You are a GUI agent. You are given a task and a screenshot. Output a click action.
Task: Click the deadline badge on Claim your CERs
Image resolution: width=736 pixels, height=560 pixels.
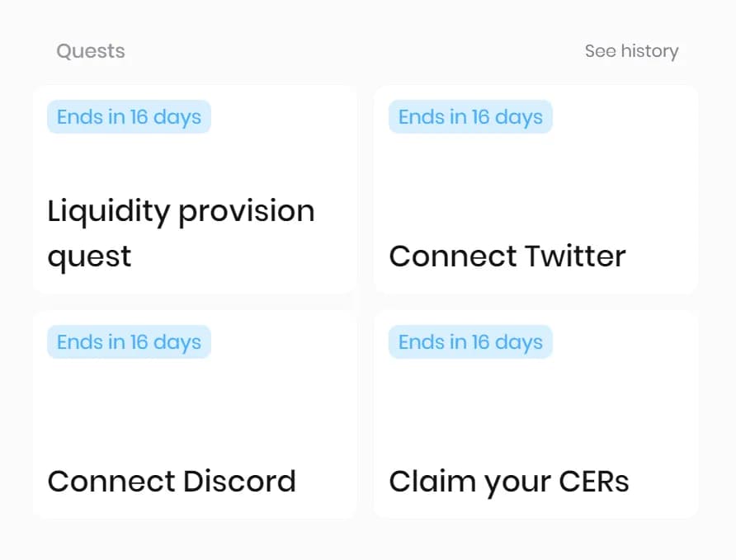[470, 342]
